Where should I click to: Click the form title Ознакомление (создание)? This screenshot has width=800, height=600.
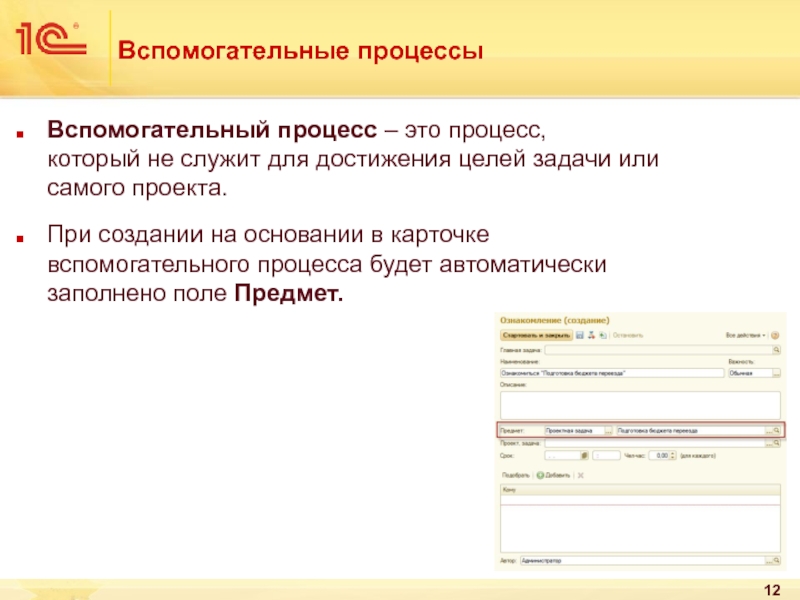click(x=555, y=320)
